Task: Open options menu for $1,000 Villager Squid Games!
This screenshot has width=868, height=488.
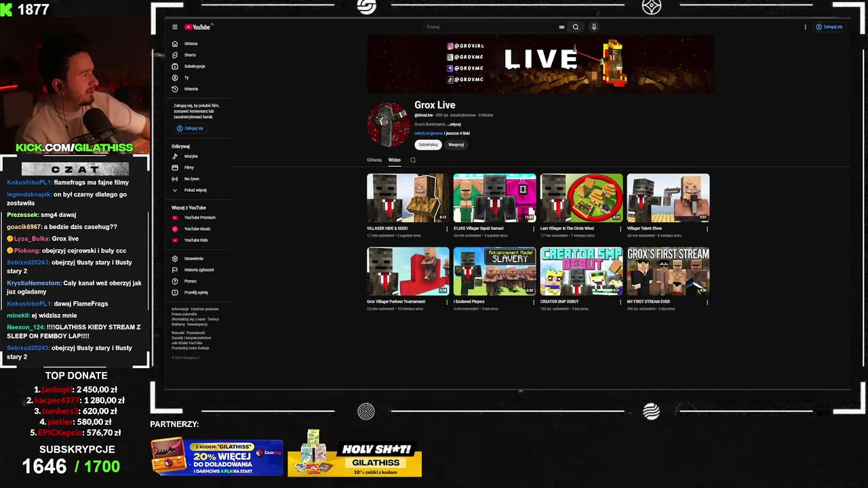Action: [x=534, y=229]
